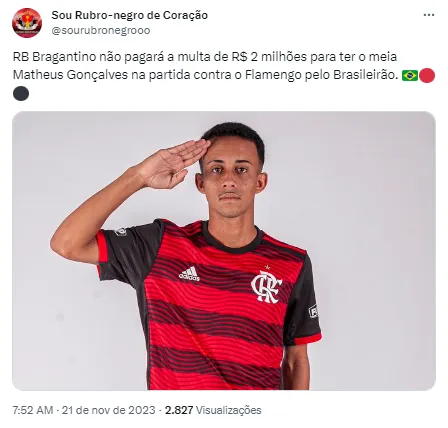
Task: Click the Brazil flag emoji
Action: [x=410, y=76]
